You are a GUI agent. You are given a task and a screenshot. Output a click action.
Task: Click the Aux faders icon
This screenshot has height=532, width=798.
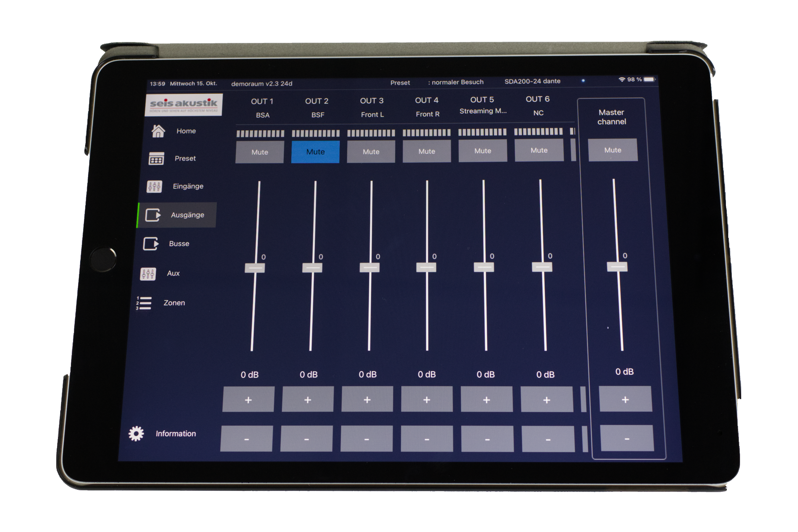tap(148, 273)
